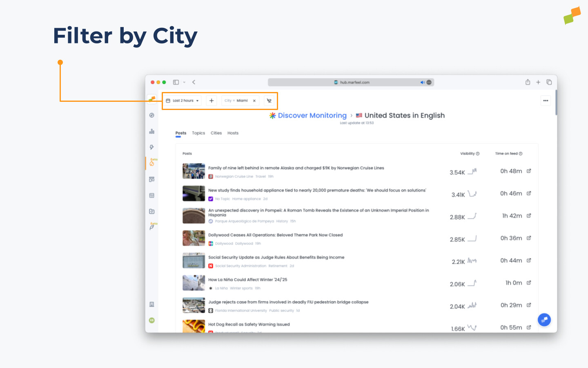
Task: Toggle the Time on feed info icon
Action: pos(521,153)
